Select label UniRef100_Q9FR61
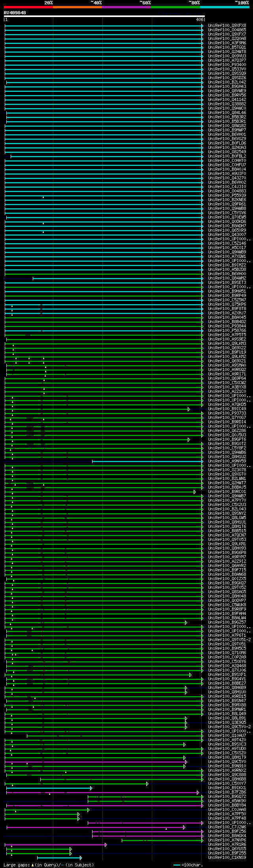This screenshot has height=868, width=253. 227,204
